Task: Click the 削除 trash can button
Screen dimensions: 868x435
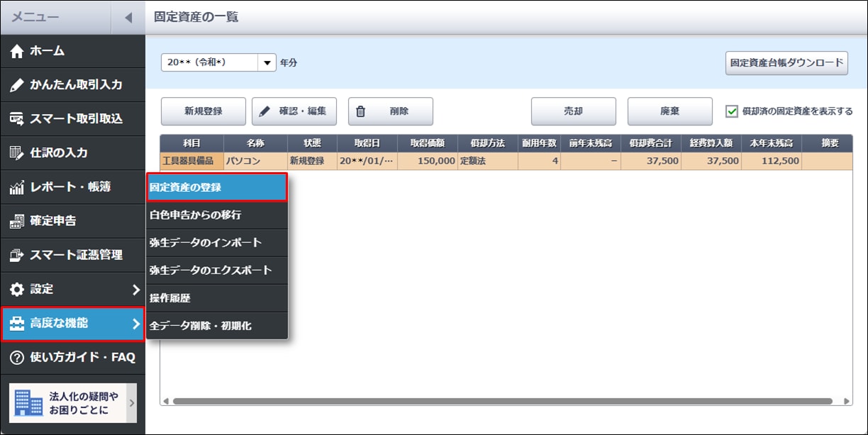Action: pyautogui.click(x=390, y=111)
